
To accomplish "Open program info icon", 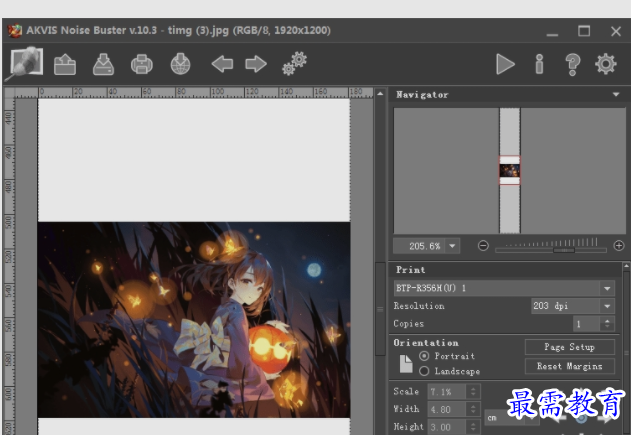I will click(x=539, y=64).
